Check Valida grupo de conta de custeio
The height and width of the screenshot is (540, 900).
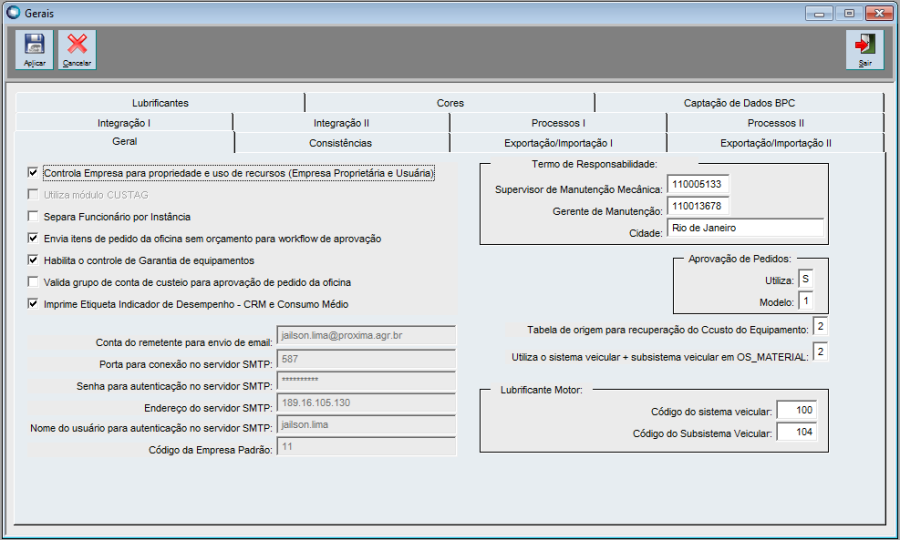33,281
